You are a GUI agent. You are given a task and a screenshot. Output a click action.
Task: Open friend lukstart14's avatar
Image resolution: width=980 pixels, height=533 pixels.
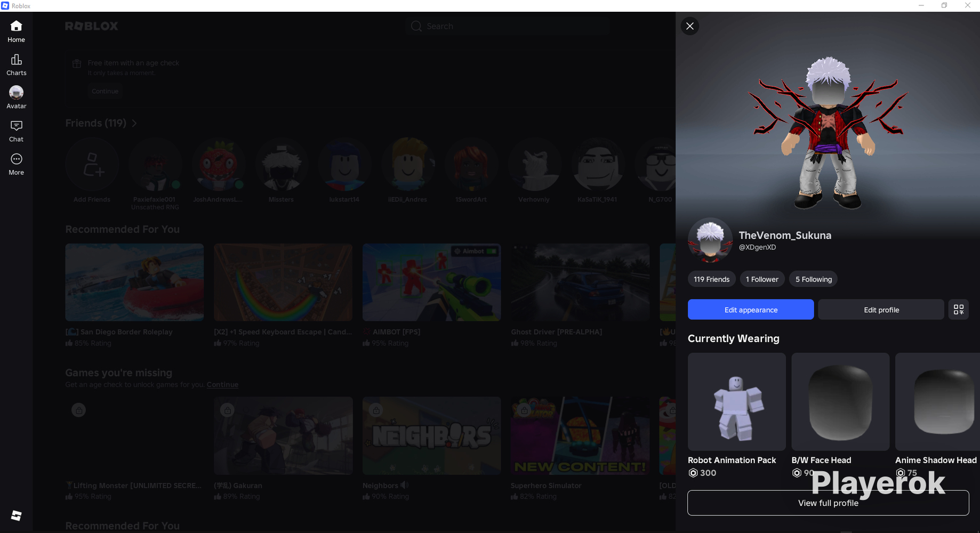point(344,164)
